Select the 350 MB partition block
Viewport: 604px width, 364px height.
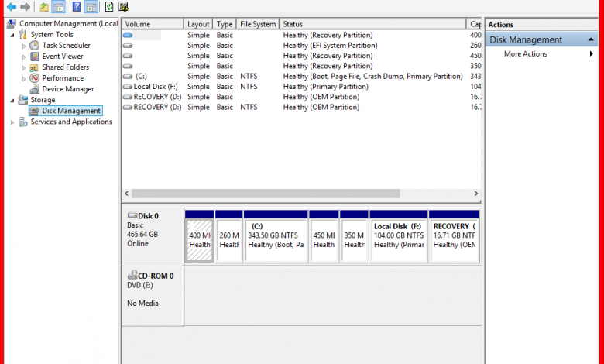point(354,241)
